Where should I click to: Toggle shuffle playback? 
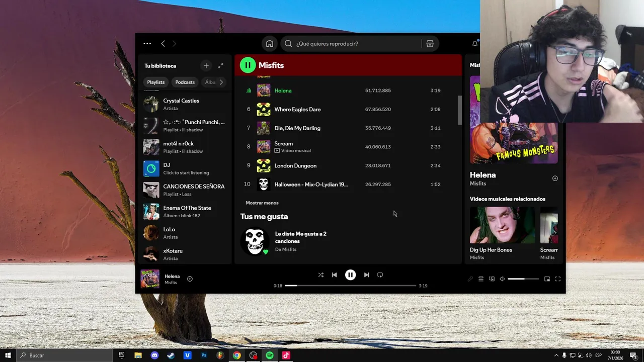pos(321,275)
